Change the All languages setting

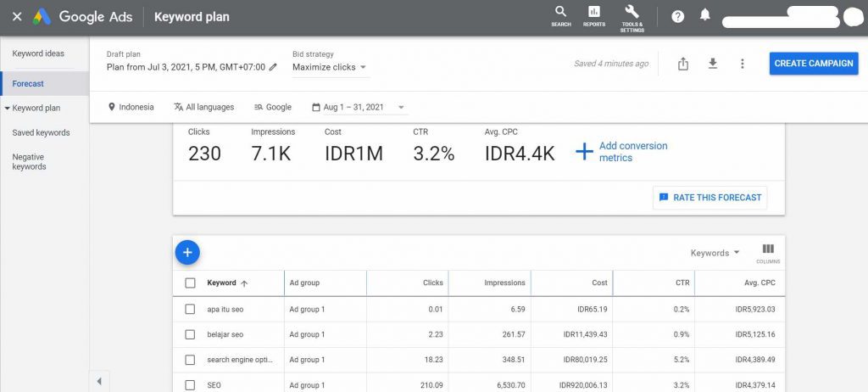tap(203, 107)
